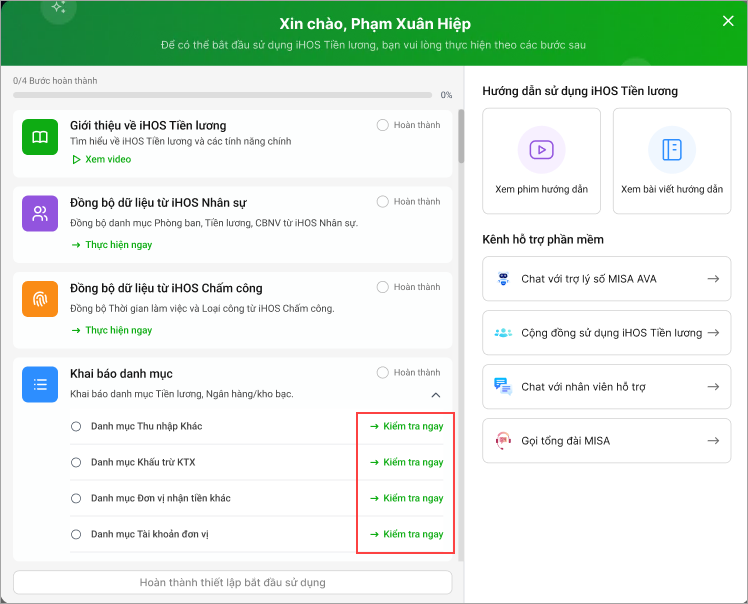Click the article icon in Xem bài viết hướng dẫn
This screenshot has height=604, width=748.
(672, 150)
